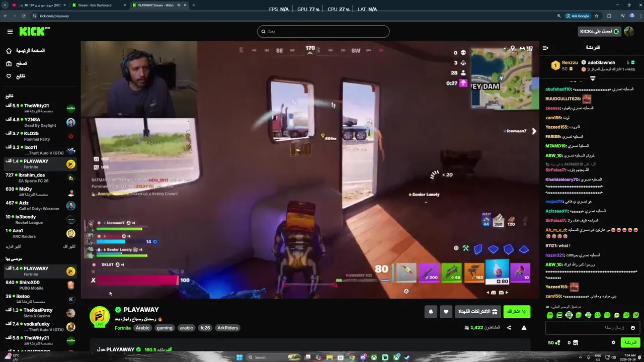Click the Chrome bookmark star icon

point(596,16)
